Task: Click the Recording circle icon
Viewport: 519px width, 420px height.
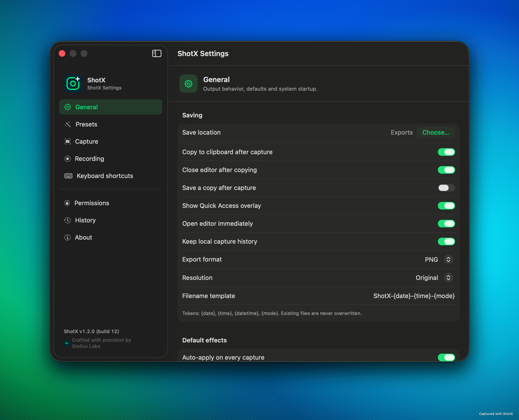Action: coord(67,159)
